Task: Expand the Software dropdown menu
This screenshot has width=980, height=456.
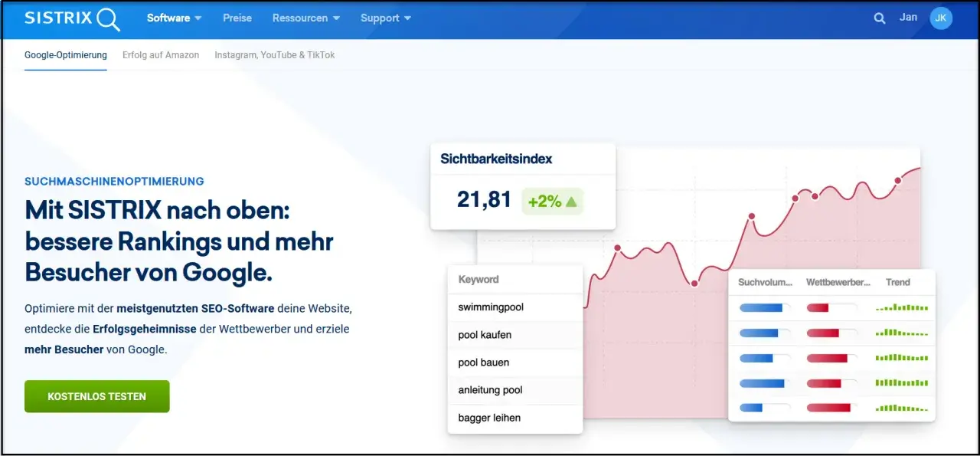Action: 175,18
